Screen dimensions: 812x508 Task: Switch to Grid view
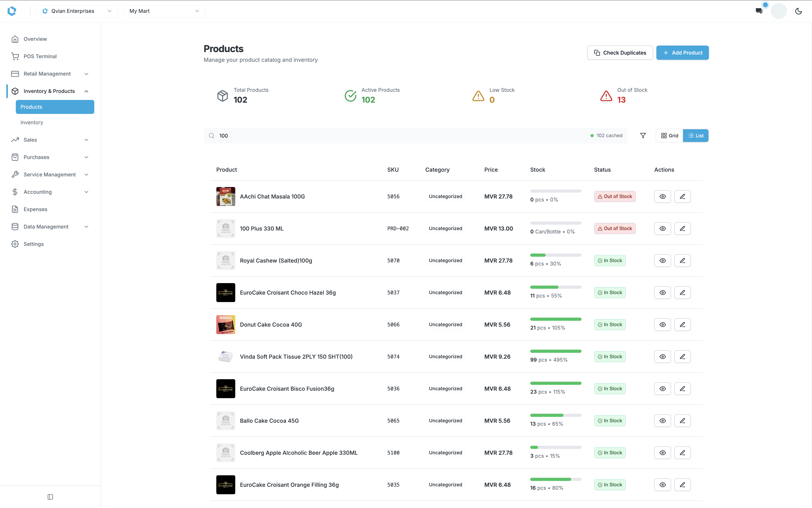point(669,135)
